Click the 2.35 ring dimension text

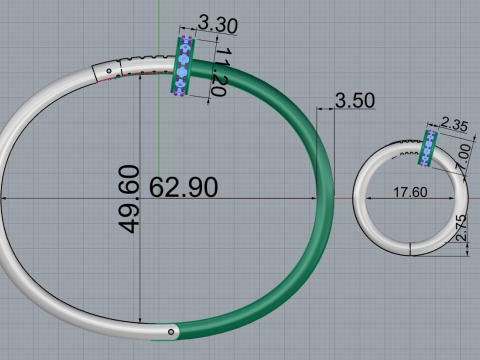454,124
